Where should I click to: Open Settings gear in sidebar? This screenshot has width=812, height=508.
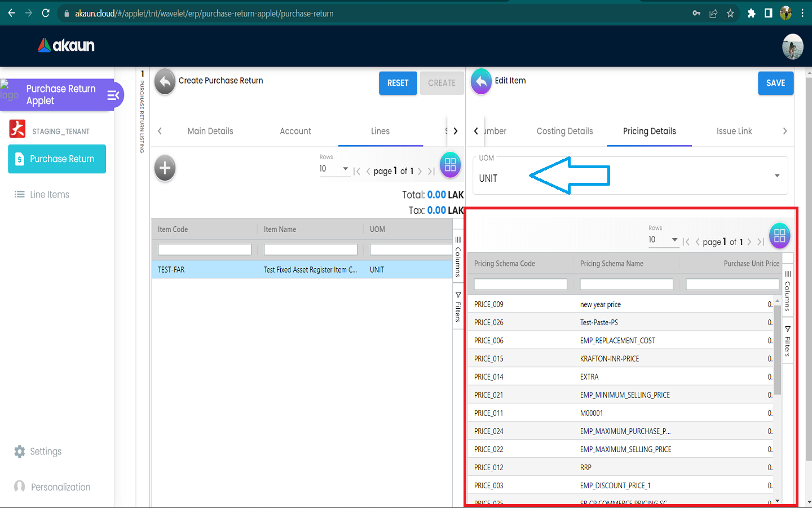[x=20, y=452]
